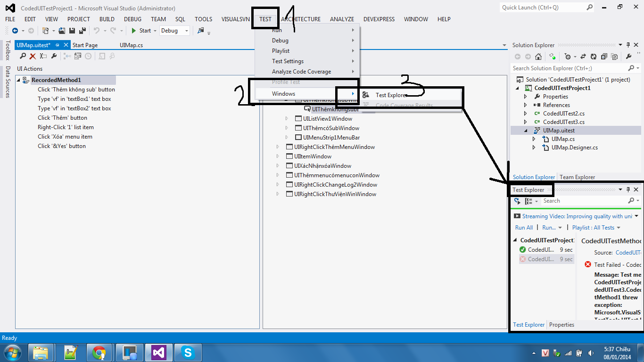Select "Click '&Yes' button" action

click(62, 146)
